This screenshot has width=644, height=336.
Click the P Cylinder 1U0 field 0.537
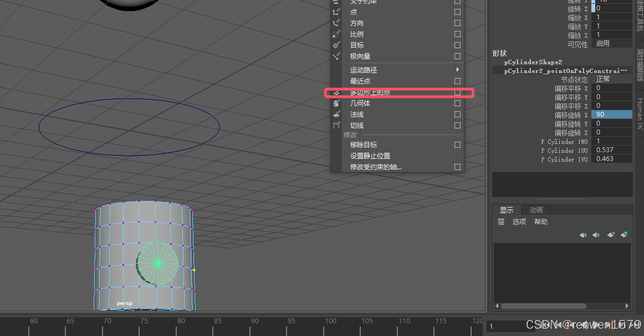[x=611, y=150]
